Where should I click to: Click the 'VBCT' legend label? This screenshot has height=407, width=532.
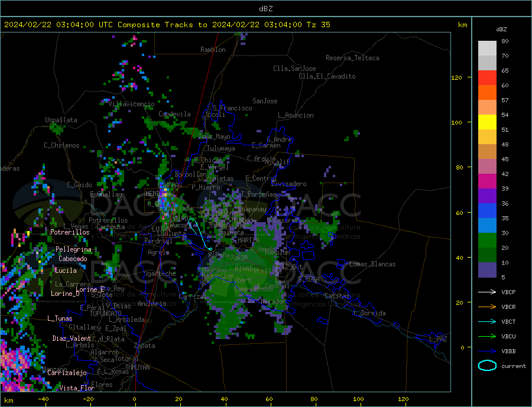pos(508,321)
